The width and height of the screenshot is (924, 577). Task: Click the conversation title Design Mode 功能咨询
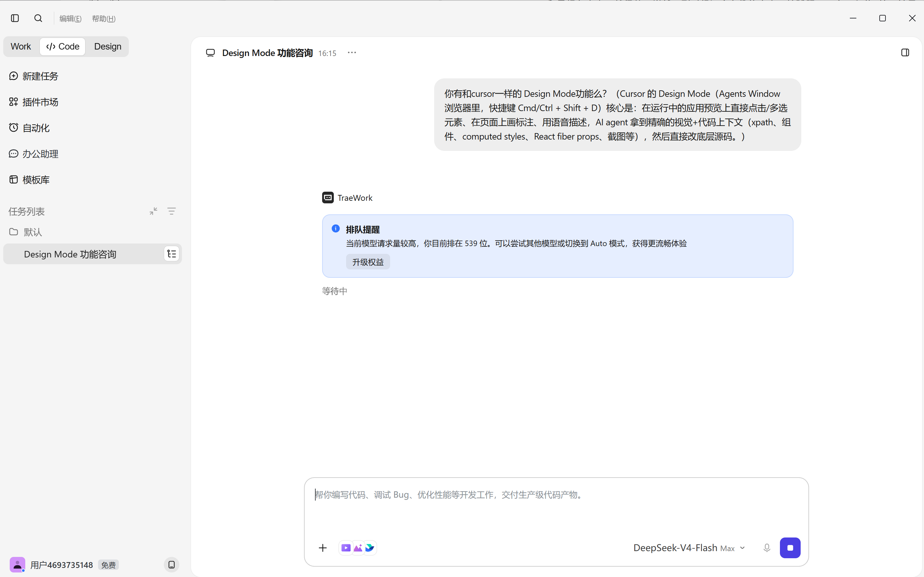267,53
